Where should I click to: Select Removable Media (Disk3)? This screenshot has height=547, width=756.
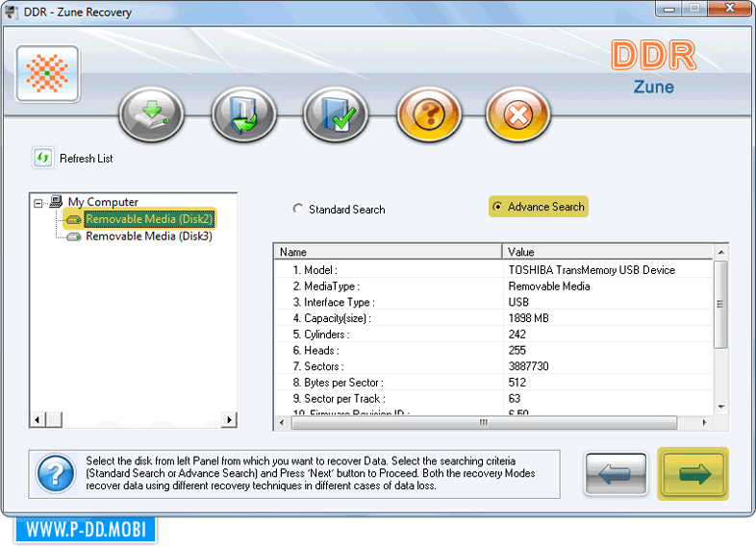149,236
